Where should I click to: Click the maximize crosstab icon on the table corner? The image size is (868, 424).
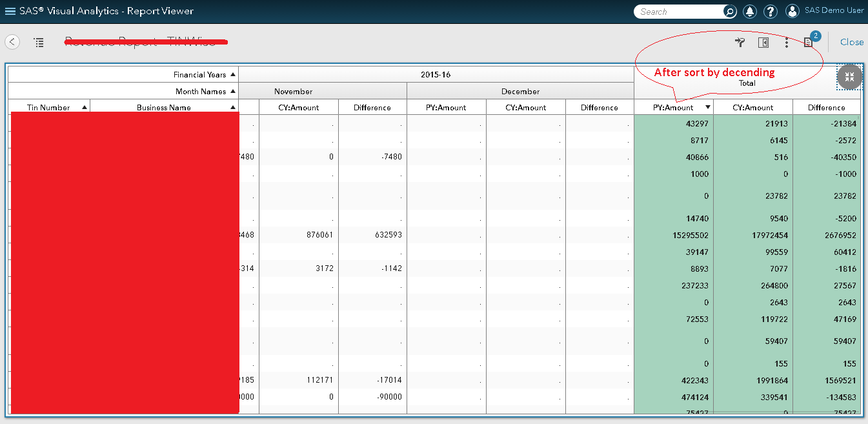coord(849,77)
